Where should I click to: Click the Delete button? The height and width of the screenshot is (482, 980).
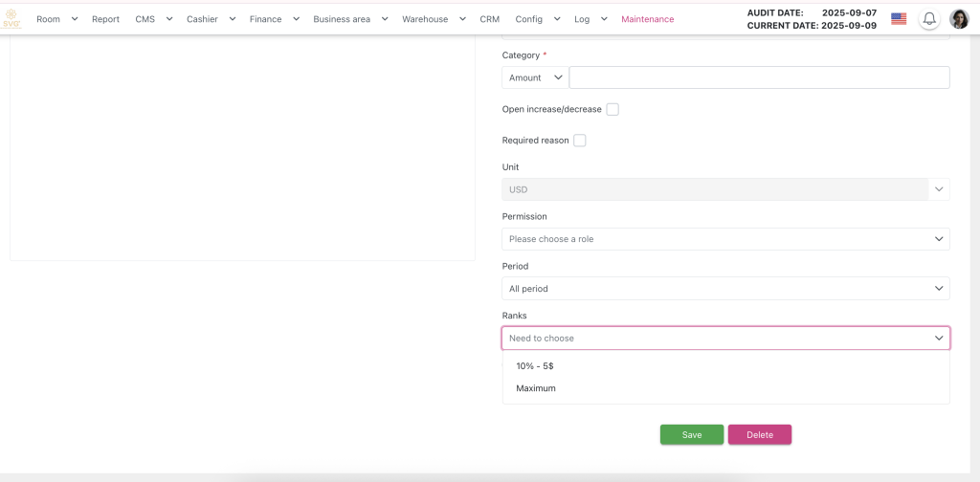(x=759, y=435)
